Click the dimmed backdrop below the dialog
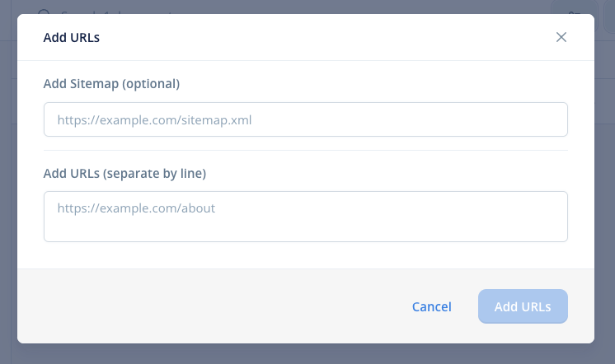This screenshot has width=615, height=364. pos(306,354)
